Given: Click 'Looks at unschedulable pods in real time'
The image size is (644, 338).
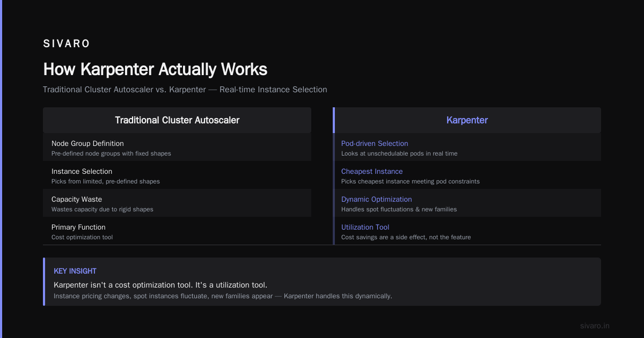Looking at the screenshot, I should point(399,153).
